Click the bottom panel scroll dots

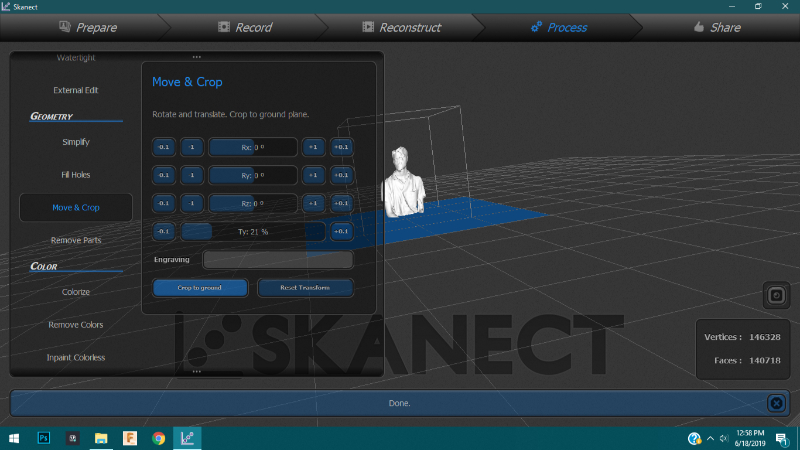pos(196,371)
